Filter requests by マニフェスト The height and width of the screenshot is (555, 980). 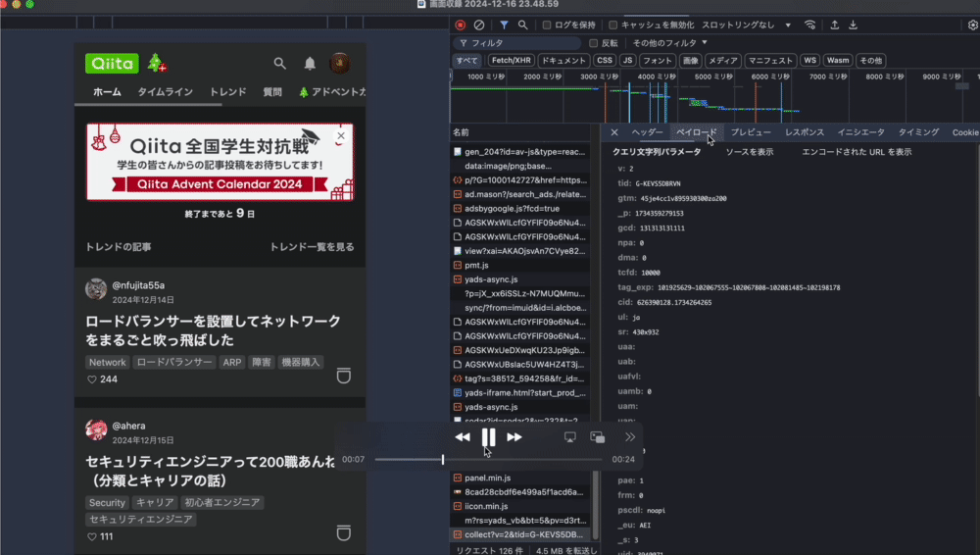tap(770, 61)
